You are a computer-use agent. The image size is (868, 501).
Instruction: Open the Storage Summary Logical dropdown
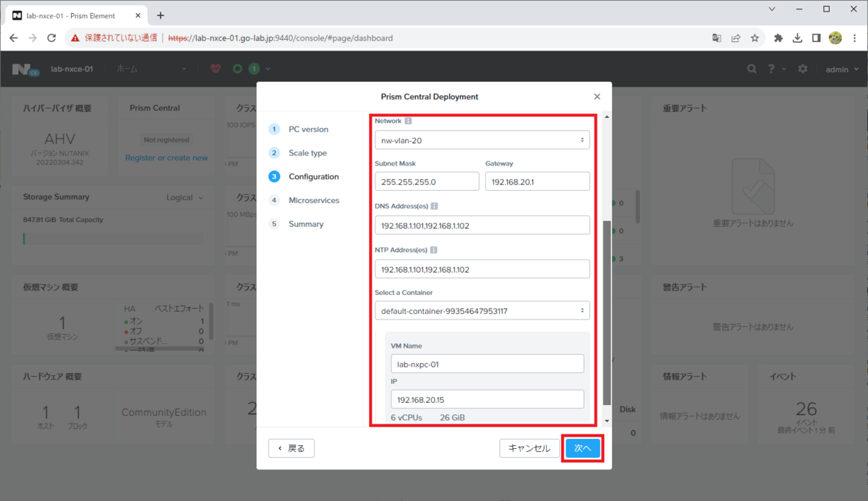[185, 197]
